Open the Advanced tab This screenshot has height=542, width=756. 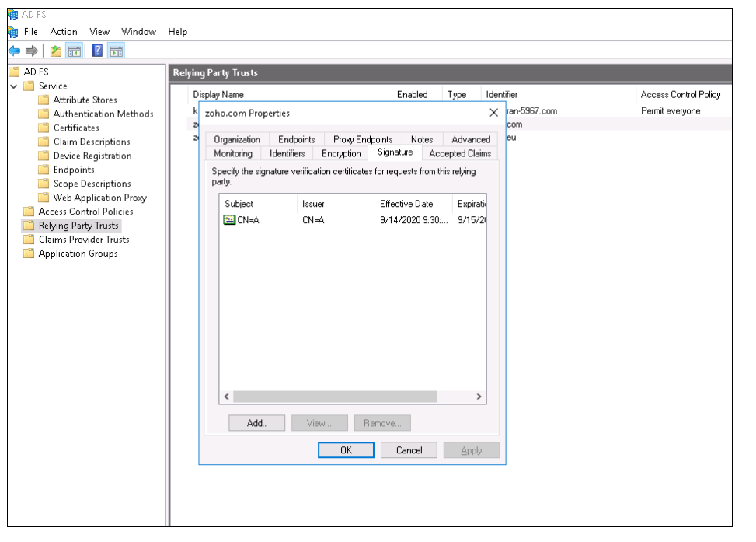(471, 139)
